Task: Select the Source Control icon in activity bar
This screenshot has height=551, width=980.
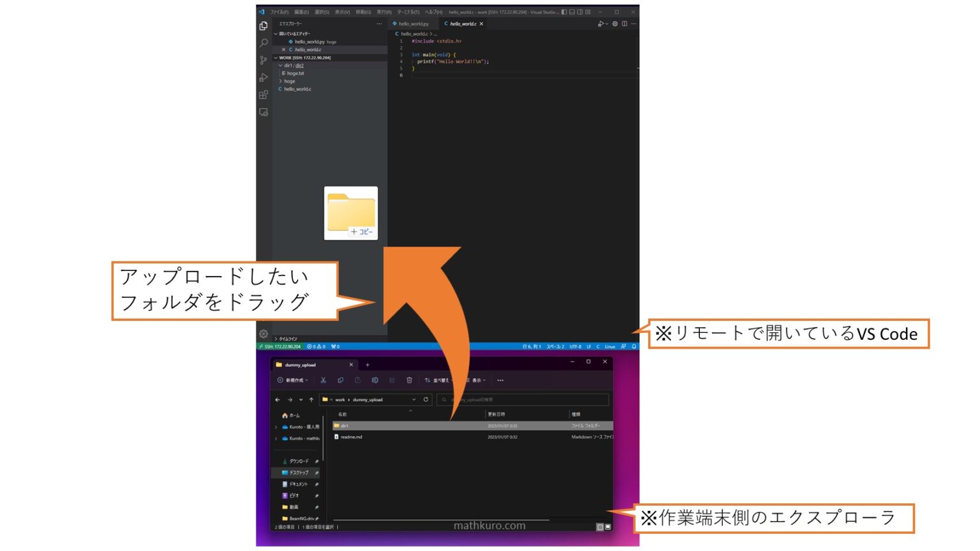Action: pyautogui.click(x=262, y=60)
